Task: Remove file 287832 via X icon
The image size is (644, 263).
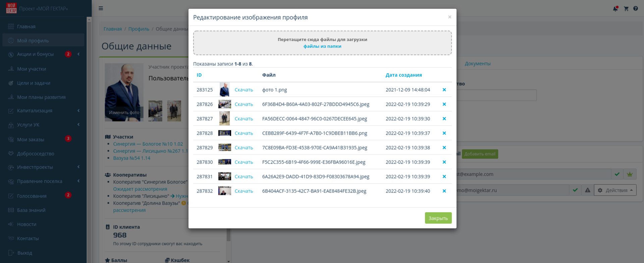Action: (x=444, y=191)
